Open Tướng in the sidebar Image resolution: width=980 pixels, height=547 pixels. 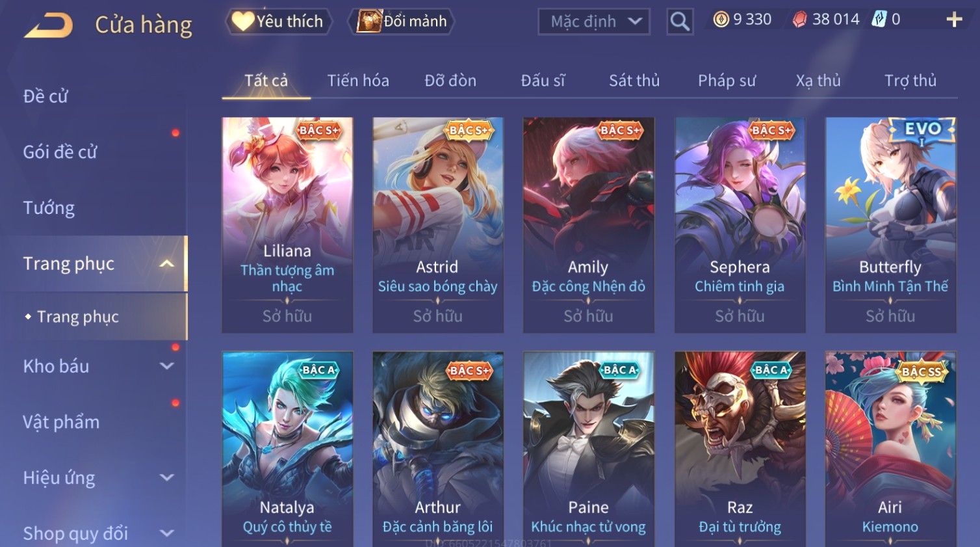[49, 208]
